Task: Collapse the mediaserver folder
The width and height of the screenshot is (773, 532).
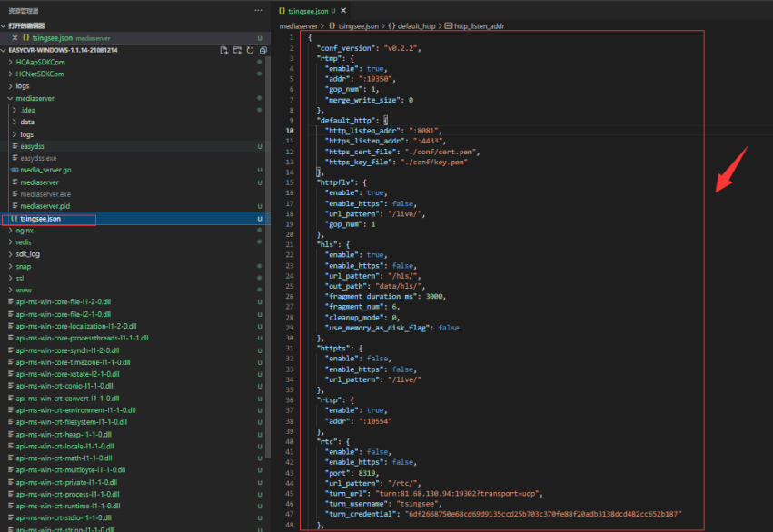Action: click(x=36, y=97)
